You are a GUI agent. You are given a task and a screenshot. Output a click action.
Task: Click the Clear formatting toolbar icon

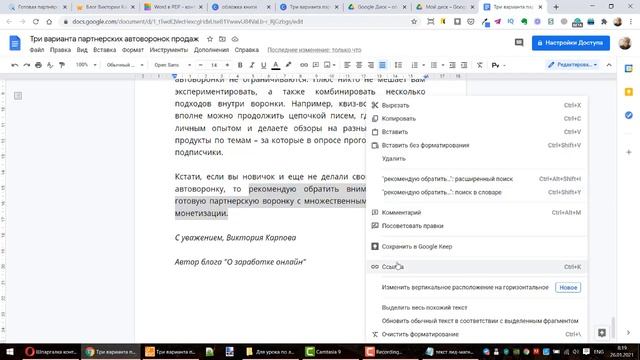coord(480,65)
